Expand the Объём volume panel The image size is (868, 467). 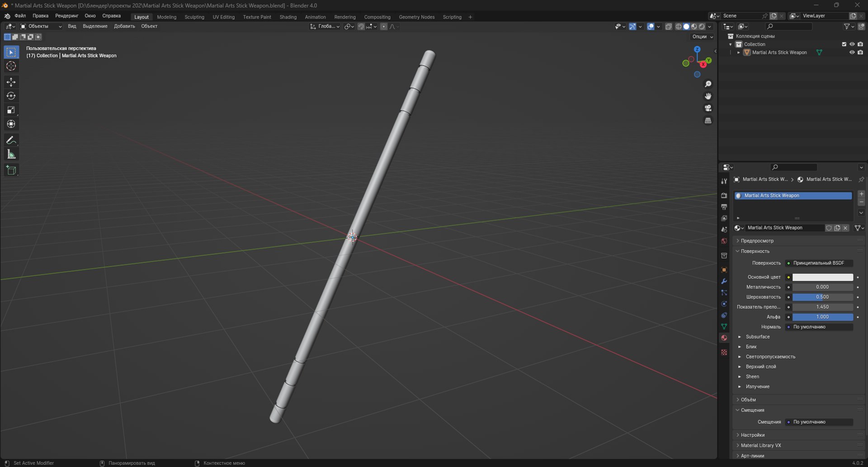click(x=748, y=400)
